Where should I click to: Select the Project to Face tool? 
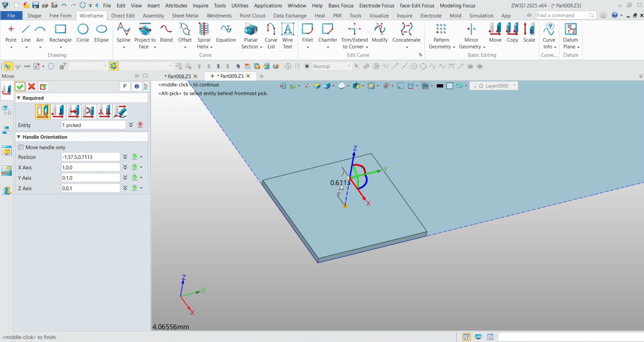tap(145, 36)
